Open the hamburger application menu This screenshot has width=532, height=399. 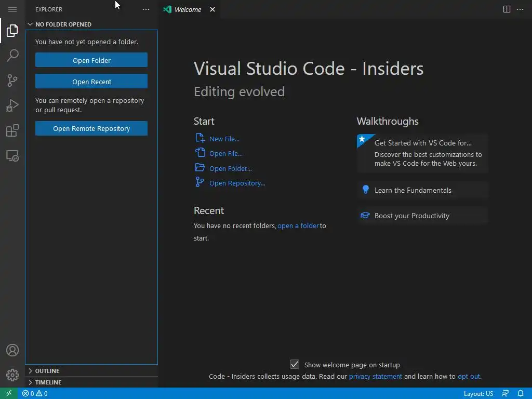pos(12,9)
